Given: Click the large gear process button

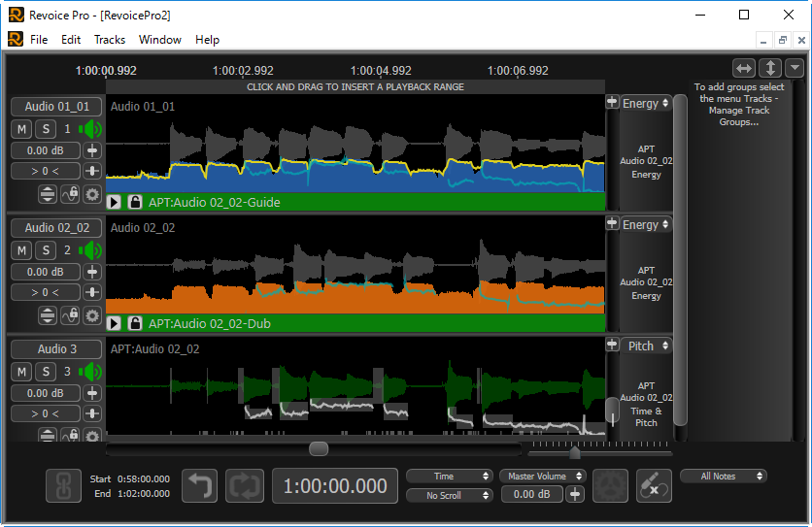Looking at the screenshot, I should click(611, 485).
